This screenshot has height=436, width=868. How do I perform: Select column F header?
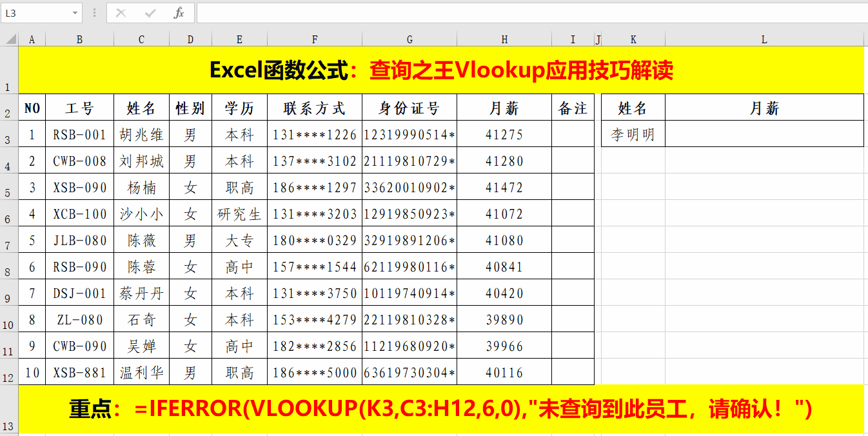click(x=315, y=39)
